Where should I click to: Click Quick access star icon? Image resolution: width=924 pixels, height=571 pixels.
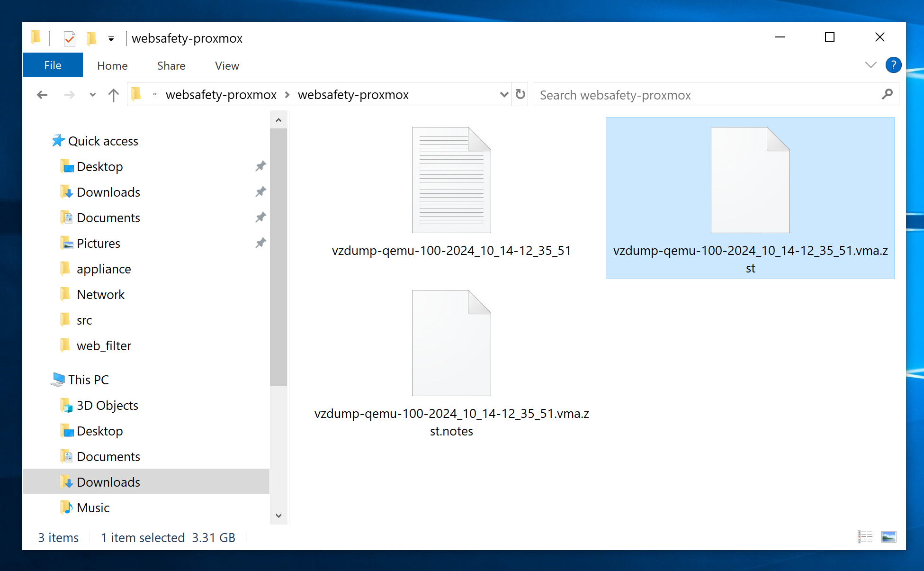click(x=58, y=140)
